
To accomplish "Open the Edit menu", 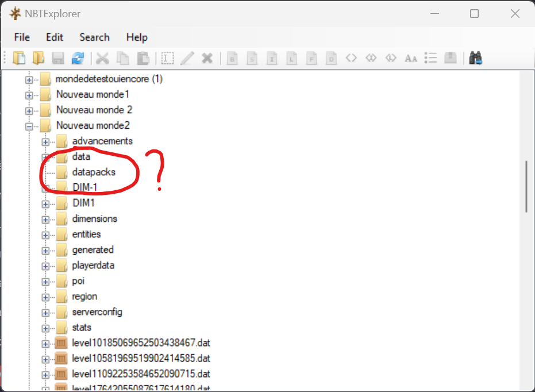I will 55,37.
